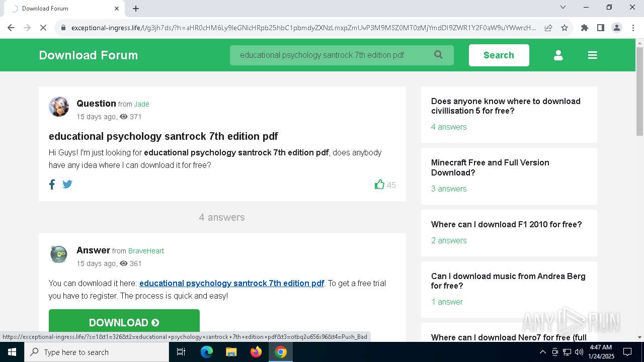Bookmark page with star icon
The height and width of the screenshot is (362, 644).
point(565,28)
